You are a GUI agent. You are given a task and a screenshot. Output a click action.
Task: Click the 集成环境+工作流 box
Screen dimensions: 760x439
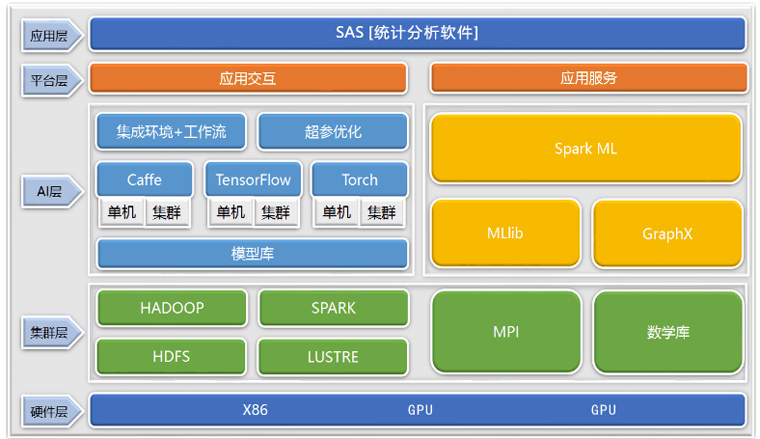pos(171,131)
